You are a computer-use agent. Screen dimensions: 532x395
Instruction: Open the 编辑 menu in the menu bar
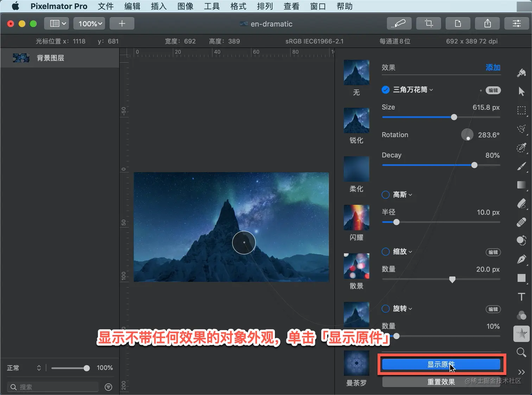[132, 6]
